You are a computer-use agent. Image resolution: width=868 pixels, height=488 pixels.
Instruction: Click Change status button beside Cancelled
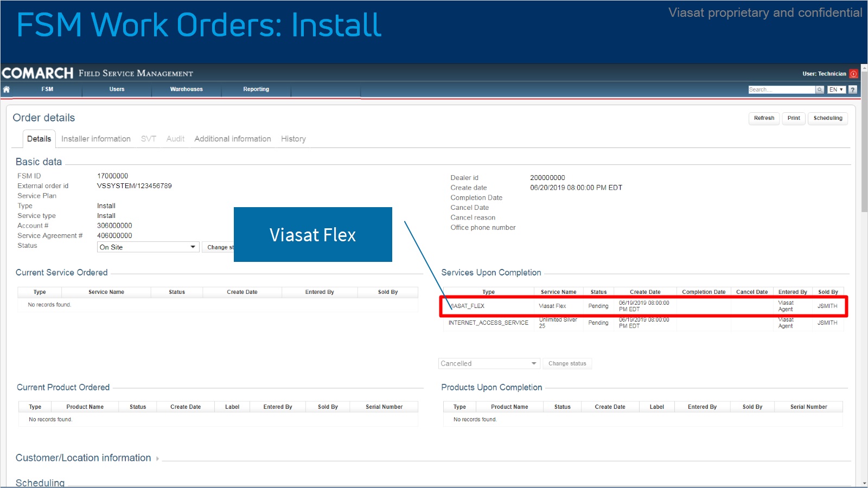pyautogui.click(x=567, y=363)
